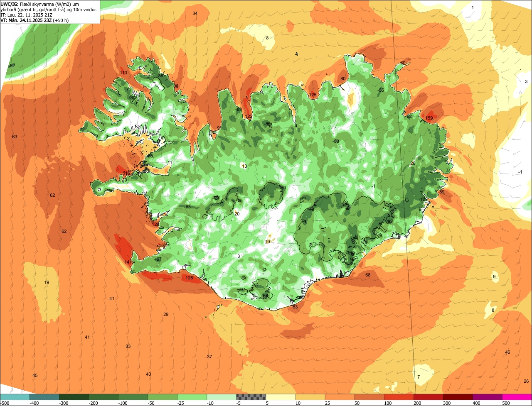Click the '-300' legend label
Screen dimensions: 532x406
click(64, 403)
